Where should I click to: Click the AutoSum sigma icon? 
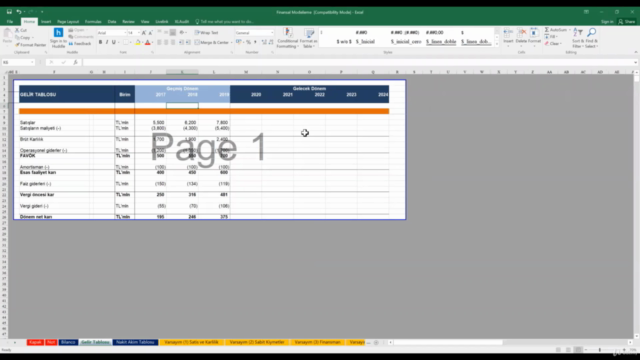coord(547,30)
